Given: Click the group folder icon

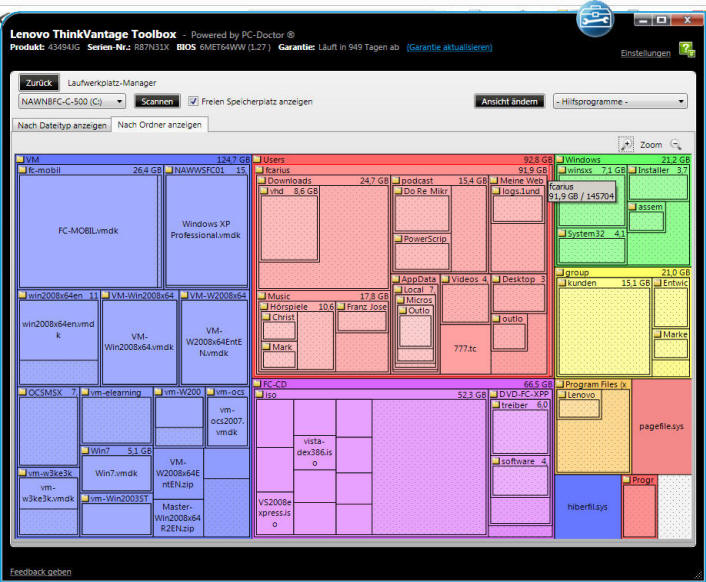Looking at the screenshot, I should tap(560, 272).
